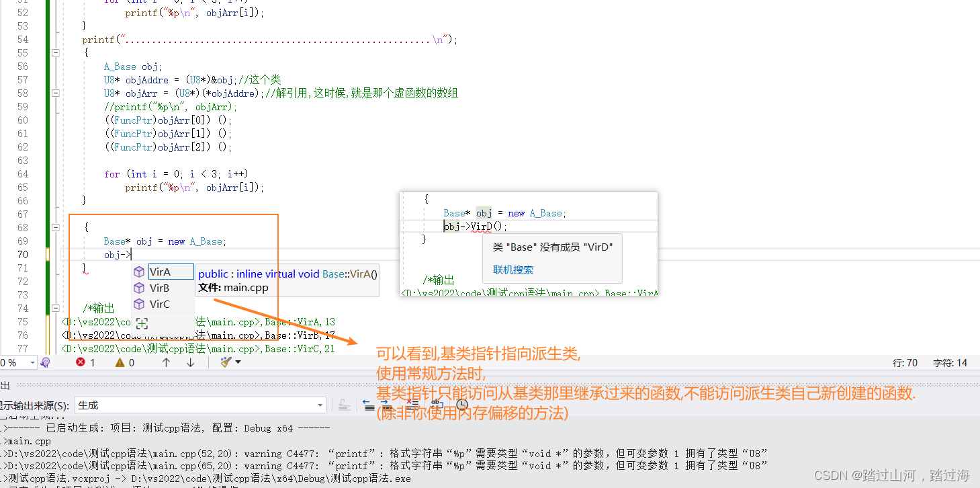980x488 pixels.
Task: Click the A_Base obj declaration on line 56
Action: coord(133,67)
